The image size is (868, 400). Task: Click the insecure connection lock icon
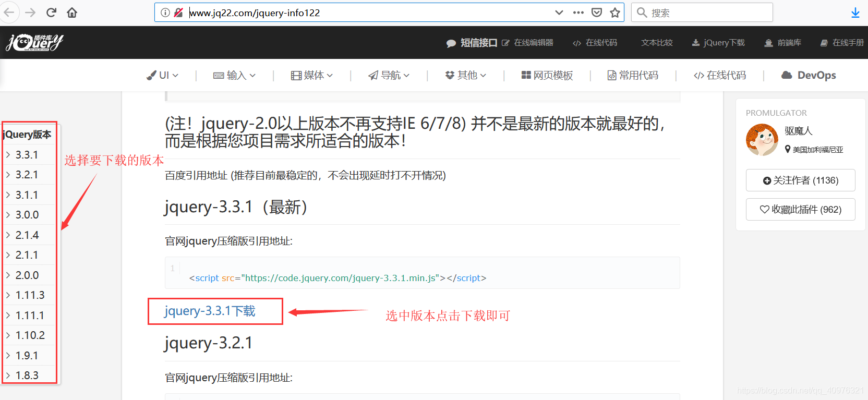(x=178, y=13)
